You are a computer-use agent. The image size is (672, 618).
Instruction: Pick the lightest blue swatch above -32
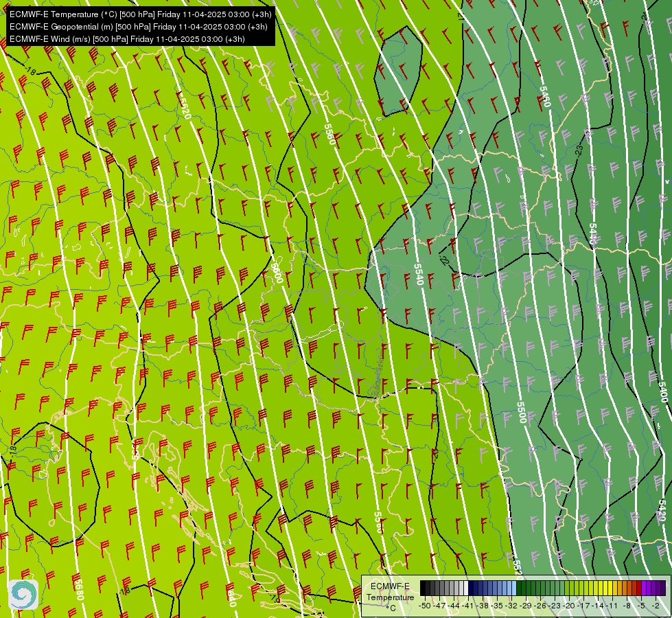point(514,588)
